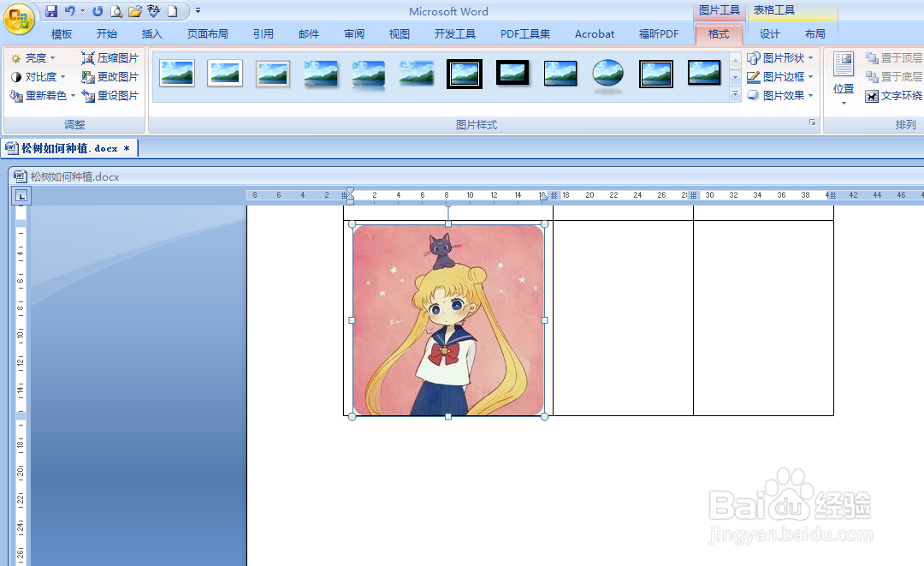Open the 审阅 tab
Screen dimensions: 924x566
tap(354, 34)
